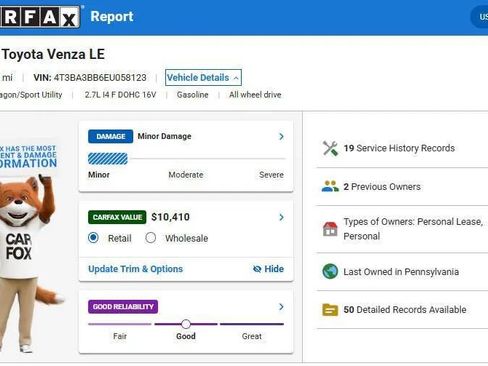Screen dimensions: 488x366
Task: Click the GOOD RELIABILITY purple badge
Action: 123,307
